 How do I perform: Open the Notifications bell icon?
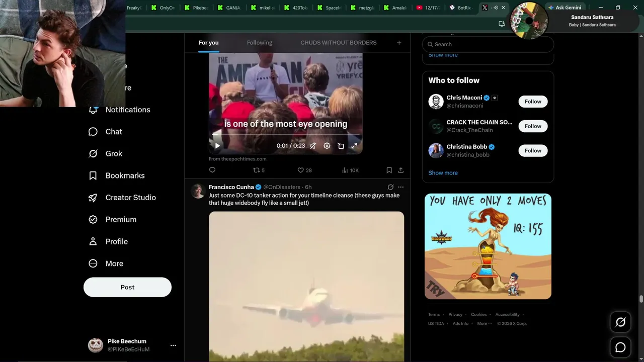[93, 110]
